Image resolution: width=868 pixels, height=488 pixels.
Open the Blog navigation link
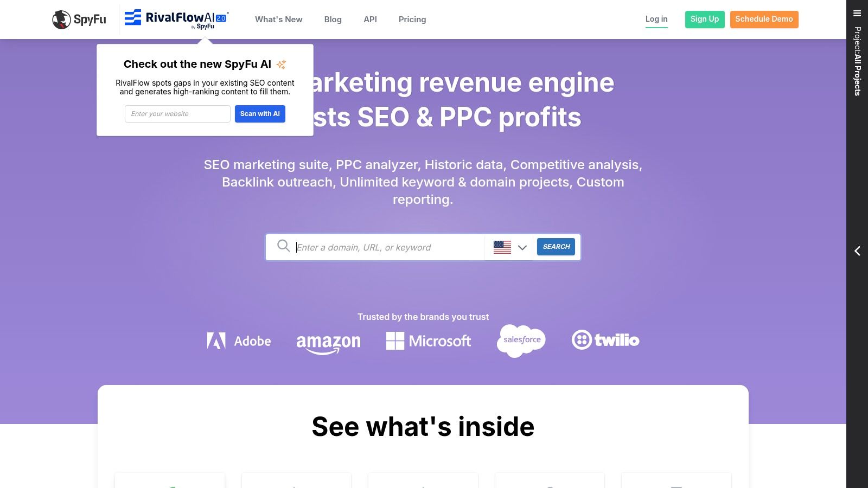click(333, 20)
